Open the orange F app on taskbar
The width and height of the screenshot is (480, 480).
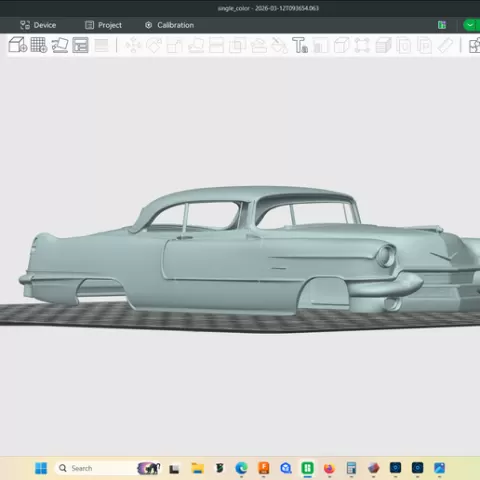pos(264,468)
